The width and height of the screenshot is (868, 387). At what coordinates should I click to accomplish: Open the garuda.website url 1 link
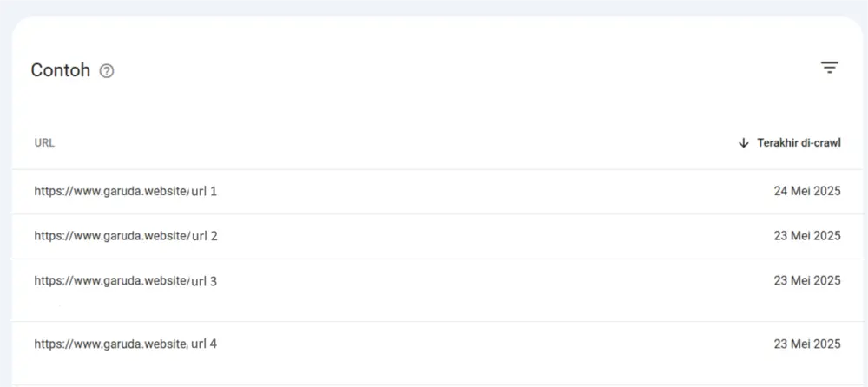(126, 192)
